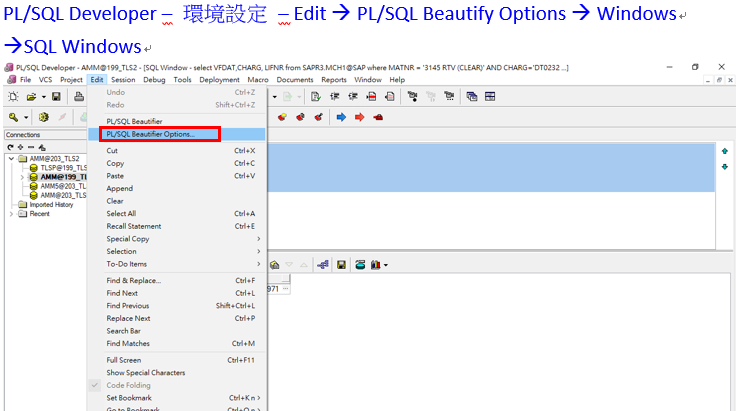740x411 pixels.
Task: Expand the AMM@199 connection tree node
Action: coord(22,177)
